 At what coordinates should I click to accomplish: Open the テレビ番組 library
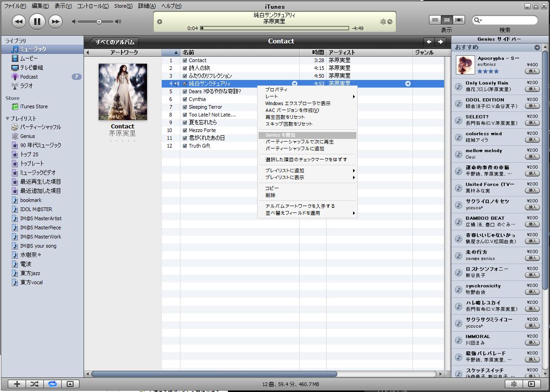point(42,68)
